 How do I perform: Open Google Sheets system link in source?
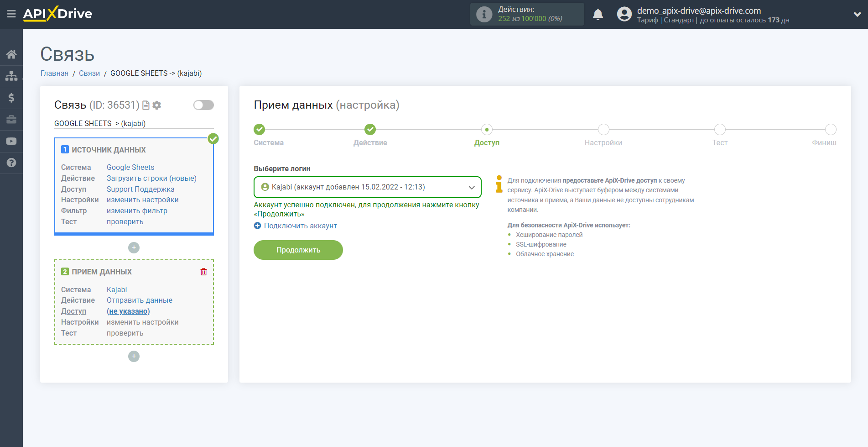pos(130,167)
